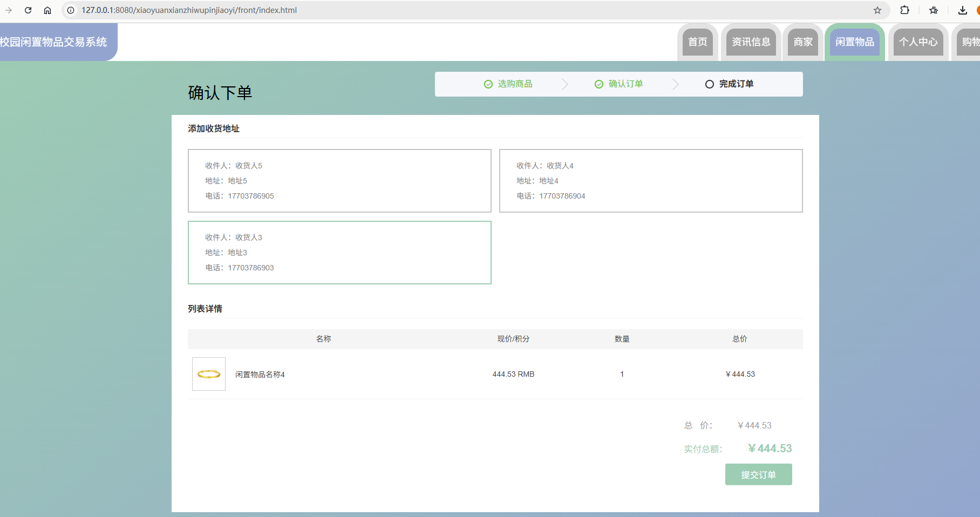Bookmark this page via star icon
980x517 pixels.
coord(877,10)
